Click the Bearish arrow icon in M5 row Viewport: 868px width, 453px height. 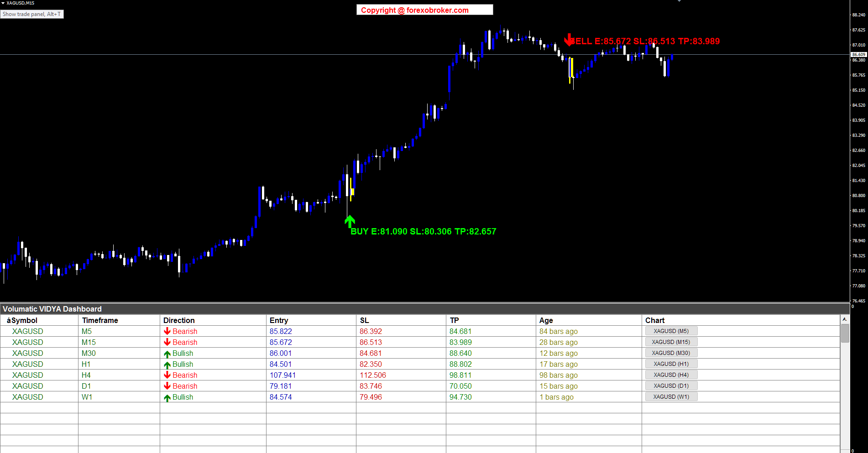[x=167, y=331]
